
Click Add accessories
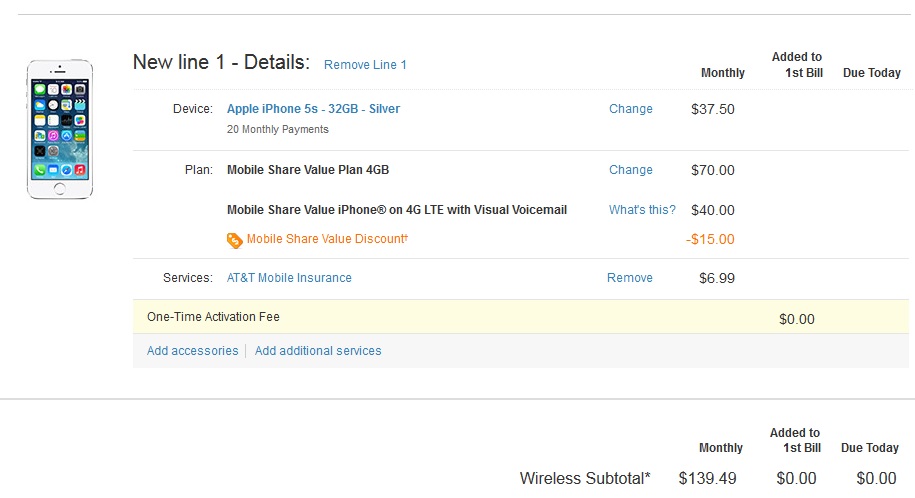coord(193,351)
